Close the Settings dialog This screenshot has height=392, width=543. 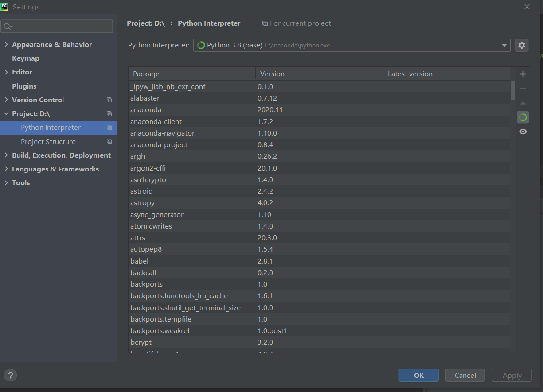pyautogui.click(x=527, y=7)
